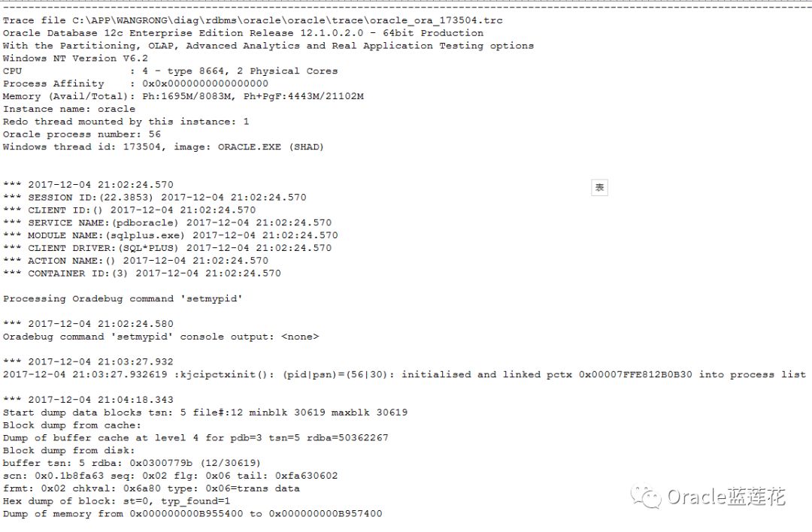Click the ORACLE.EXE (SHAD) image text
812x532 pixels.
click(271, 147)
